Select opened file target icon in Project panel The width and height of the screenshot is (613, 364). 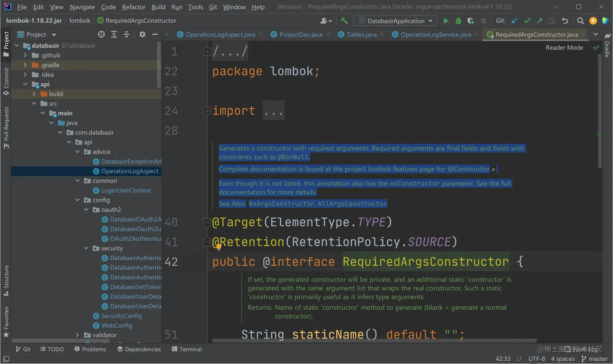point(101,34)
